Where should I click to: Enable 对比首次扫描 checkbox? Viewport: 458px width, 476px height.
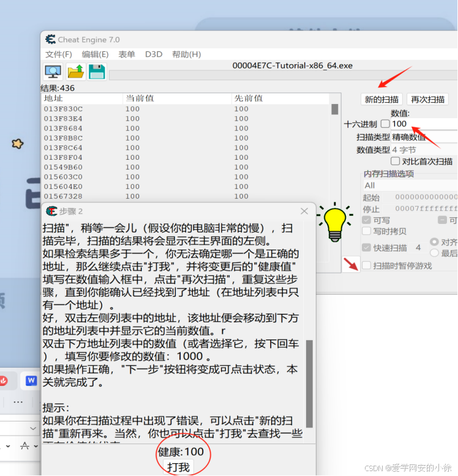(x=395, y=161)
